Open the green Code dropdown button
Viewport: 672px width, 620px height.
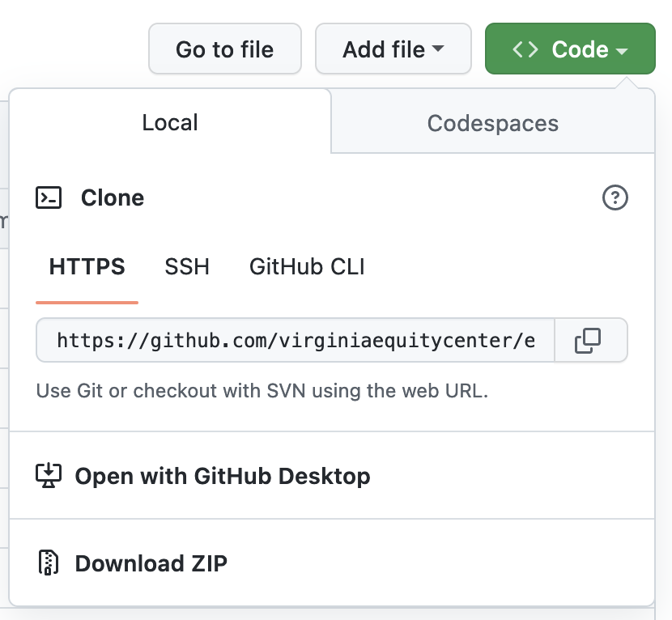point(570,49)
